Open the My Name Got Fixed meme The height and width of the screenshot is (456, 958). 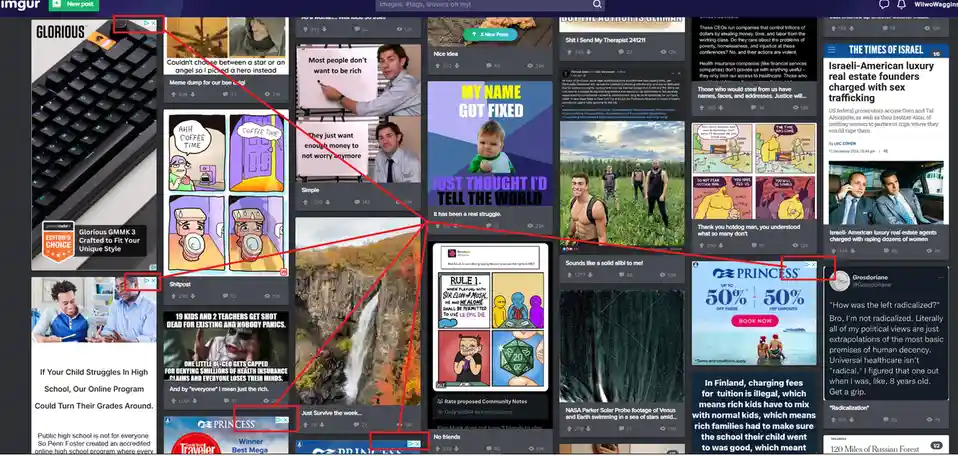pos(490,144)
